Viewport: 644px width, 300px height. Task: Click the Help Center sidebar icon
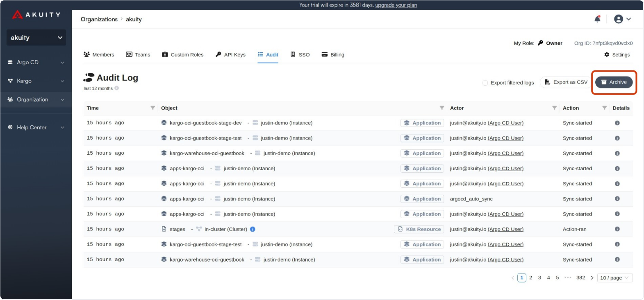10,127
